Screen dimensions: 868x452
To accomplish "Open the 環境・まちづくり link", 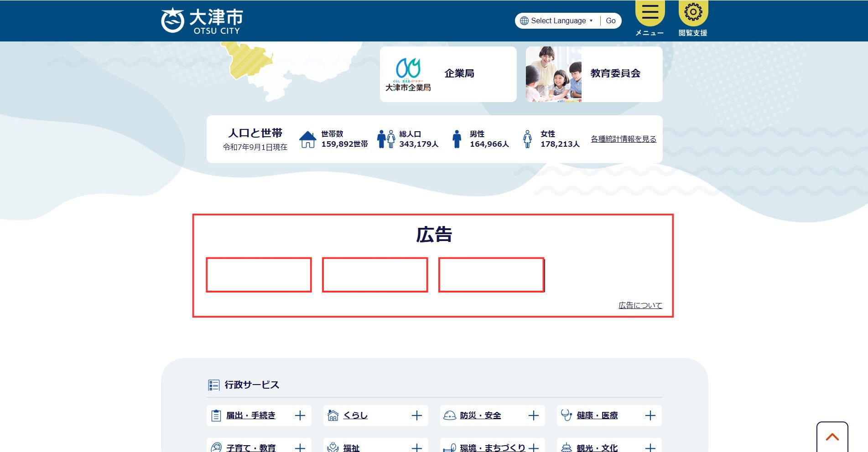I will pyautogui.click(x=493, y=447).
